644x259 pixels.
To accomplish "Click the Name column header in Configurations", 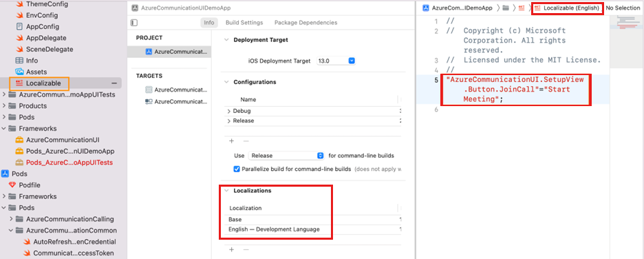I will click(x=248, y=99).
